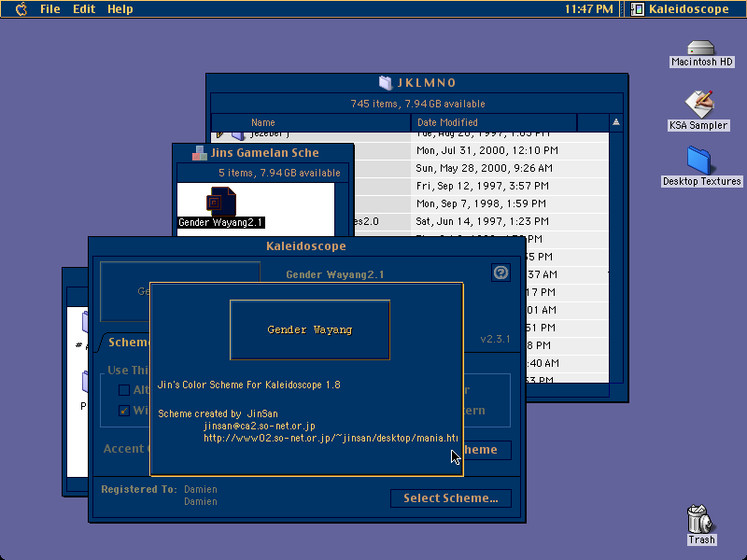Open the Edit menu

(x=84, y=9)
